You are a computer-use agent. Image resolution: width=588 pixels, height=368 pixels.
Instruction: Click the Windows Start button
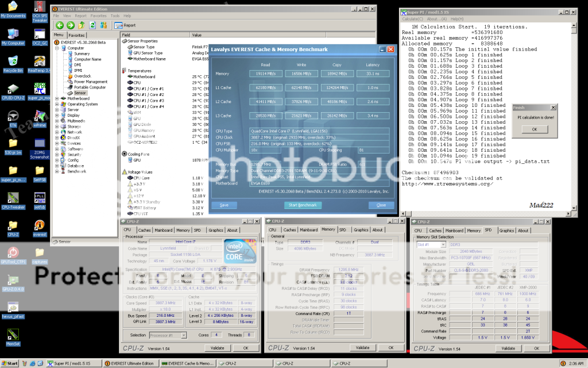[x=10, y=363]
